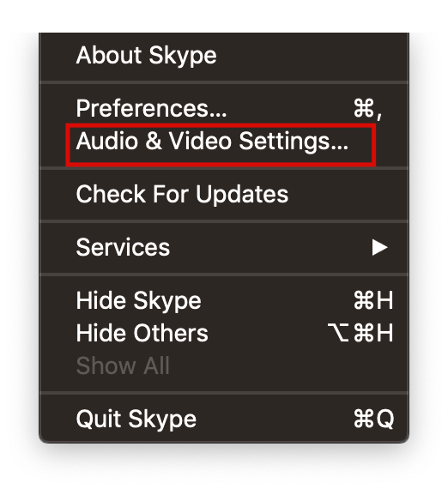This screenshot has width=448, height=489.
Task: Click the ⌘H shortcut beside Hide Skype
Action: click(373, 300)
